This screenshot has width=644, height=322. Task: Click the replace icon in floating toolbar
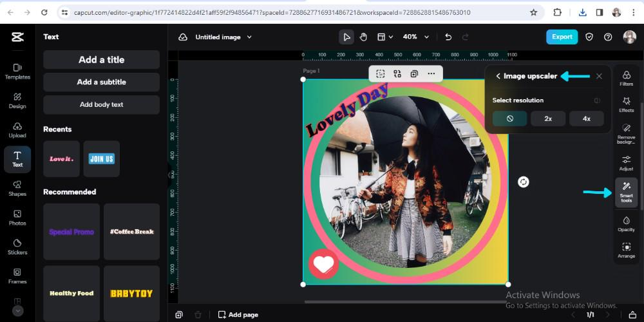click(397, 74)
